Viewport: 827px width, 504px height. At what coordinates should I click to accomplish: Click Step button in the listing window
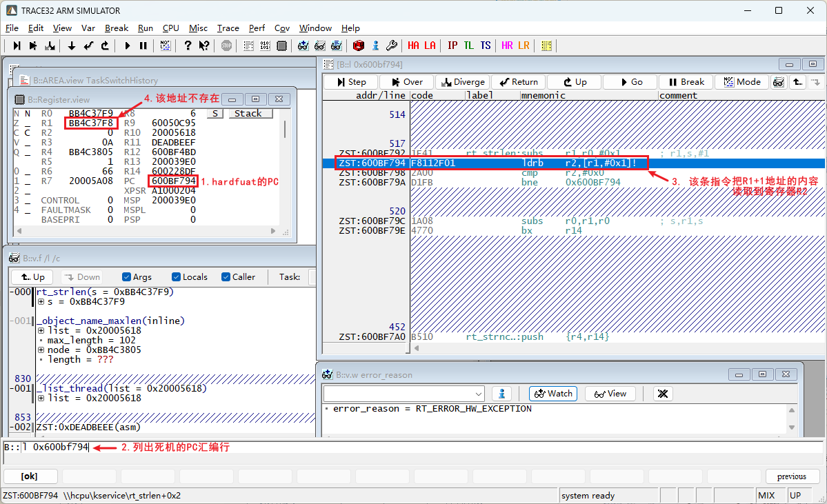pos(351,82)
